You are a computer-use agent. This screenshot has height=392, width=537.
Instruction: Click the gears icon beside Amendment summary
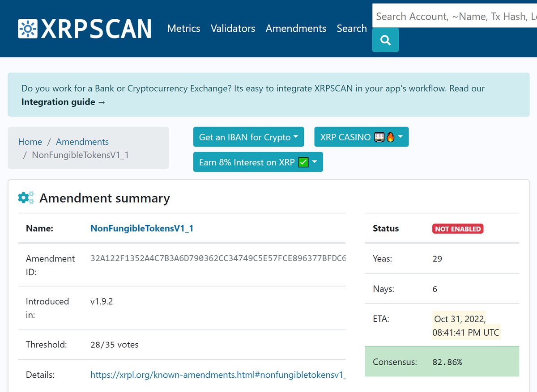(26, 198)
